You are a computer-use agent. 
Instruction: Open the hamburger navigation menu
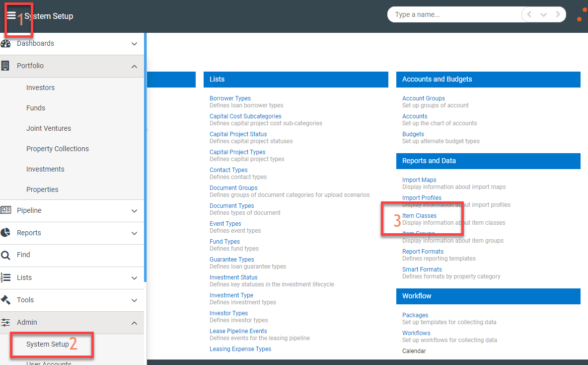tap(11, 15)
